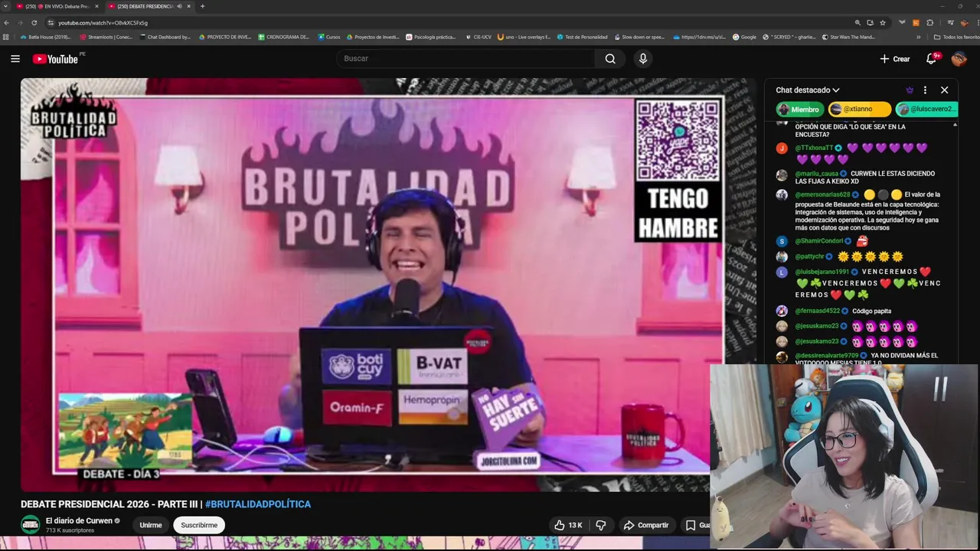Open the Streamloots bookmark
The width and height of the screenshot is (980, 551).
[106, 37]
